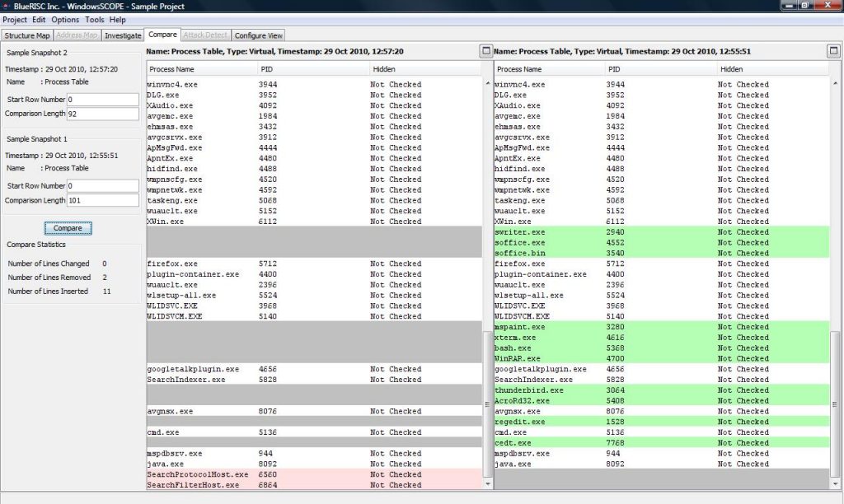Viewport: 844px width, 504px height.
Task: Maximize the 12:57:20 Process Table pane
Action: (485, 51)
